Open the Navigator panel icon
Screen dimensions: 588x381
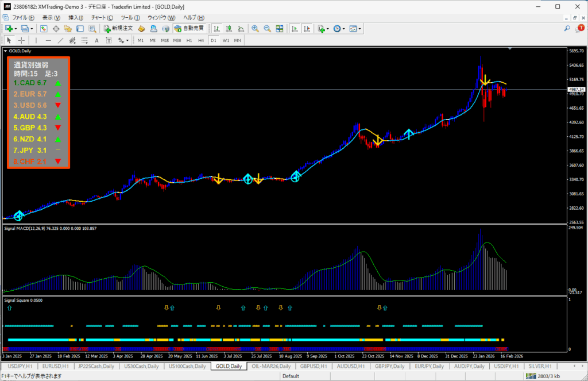coord(69,28)
